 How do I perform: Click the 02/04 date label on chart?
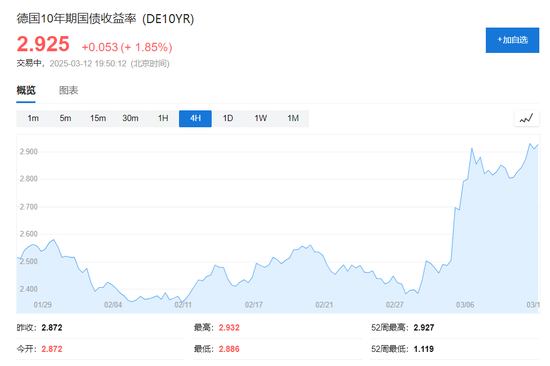click(113, 305)
